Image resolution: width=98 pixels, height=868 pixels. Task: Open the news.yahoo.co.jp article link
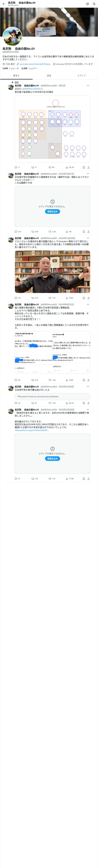click(31, 430)
